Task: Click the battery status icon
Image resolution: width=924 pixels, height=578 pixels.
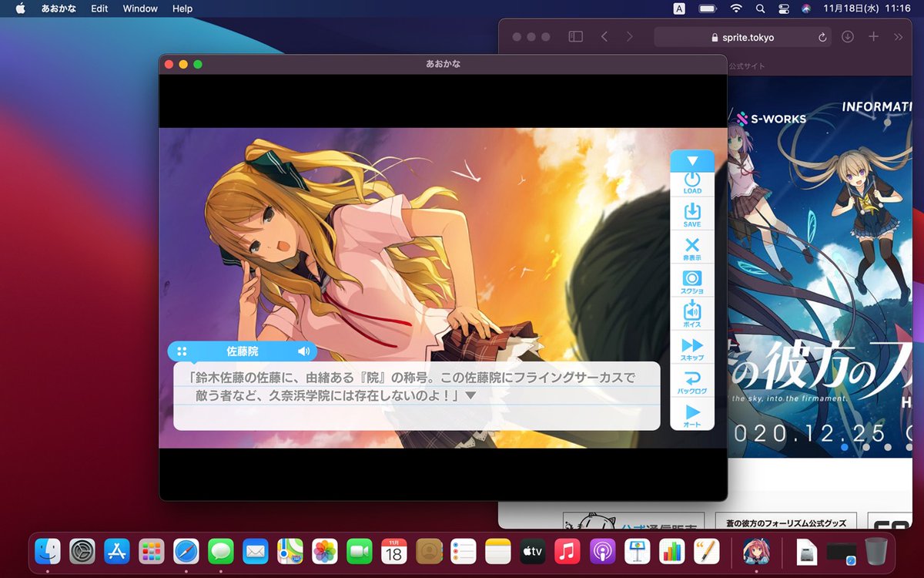Action: pos(707,8)
